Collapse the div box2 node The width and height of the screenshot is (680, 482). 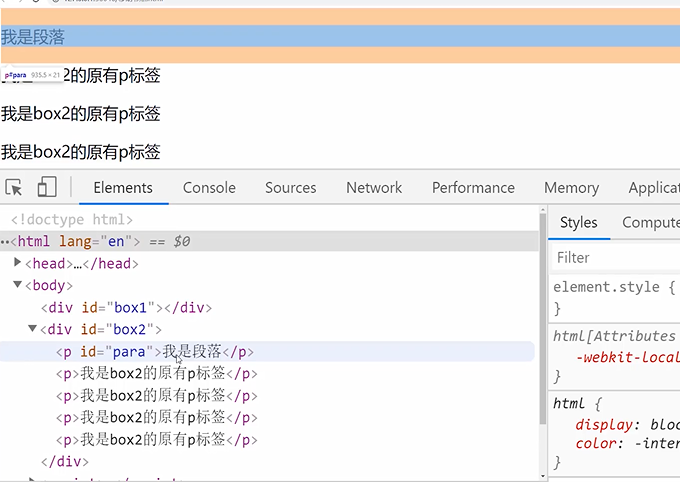tap(33, 329)
